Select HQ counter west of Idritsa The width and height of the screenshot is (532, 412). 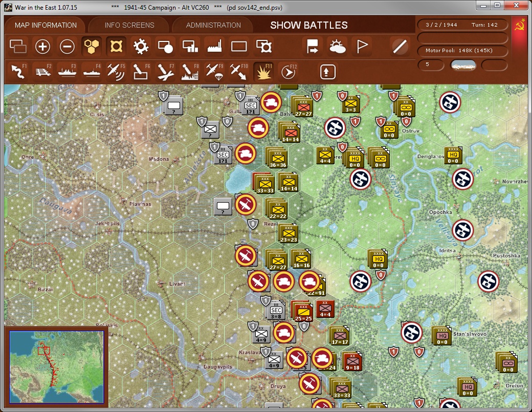[378, 259]
